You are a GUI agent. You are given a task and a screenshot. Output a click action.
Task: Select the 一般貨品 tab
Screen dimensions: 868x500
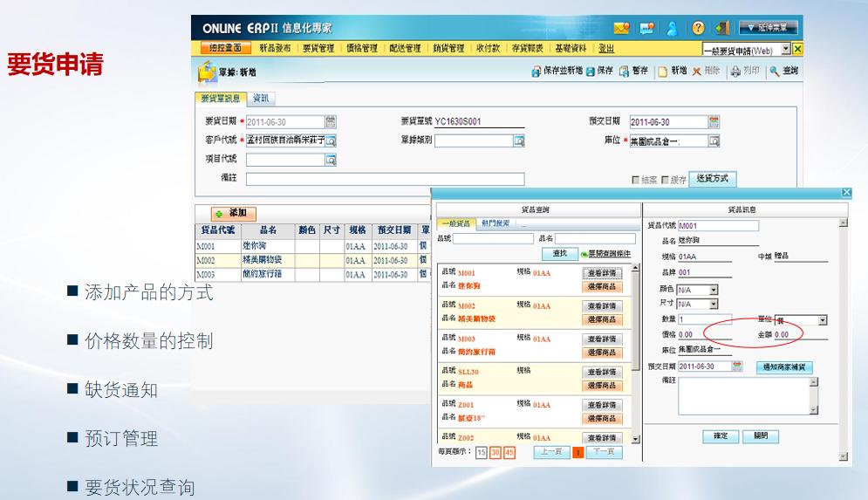(456, 223)
